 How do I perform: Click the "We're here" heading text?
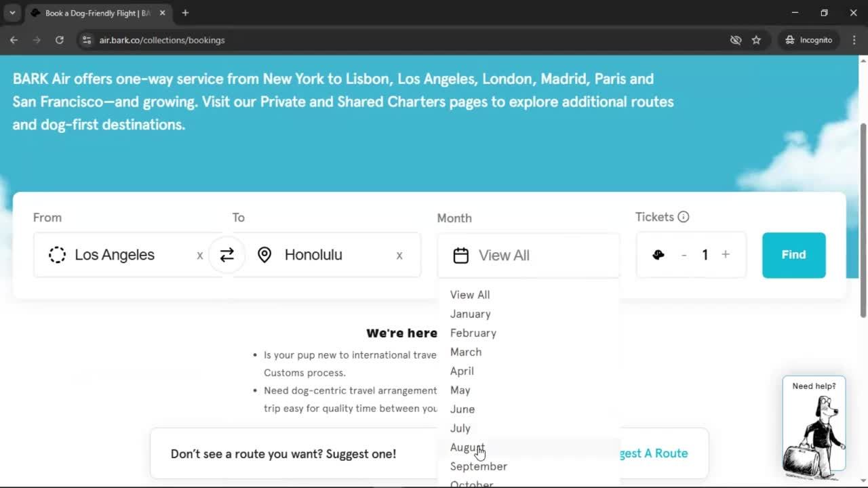point(401,333)
